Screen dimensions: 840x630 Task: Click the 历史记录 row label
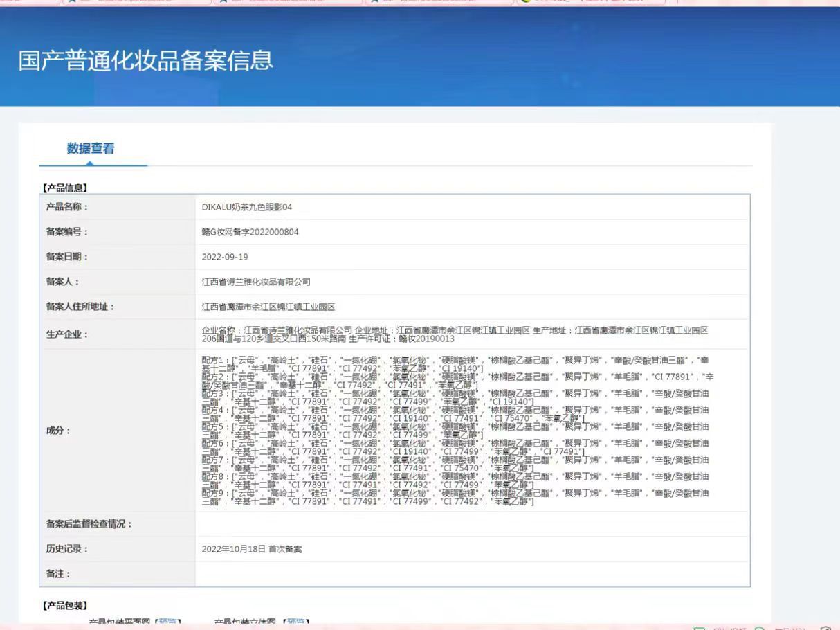[67, 549]
